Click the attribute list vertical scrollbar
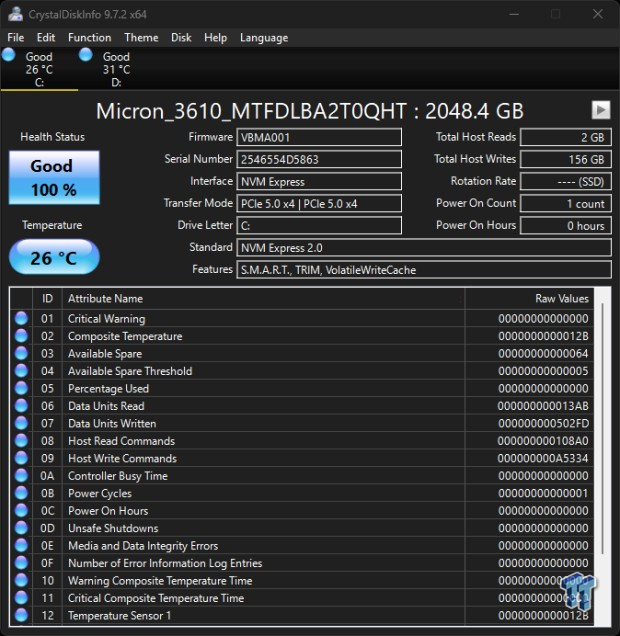620x636 pixels. pos(603,428)
